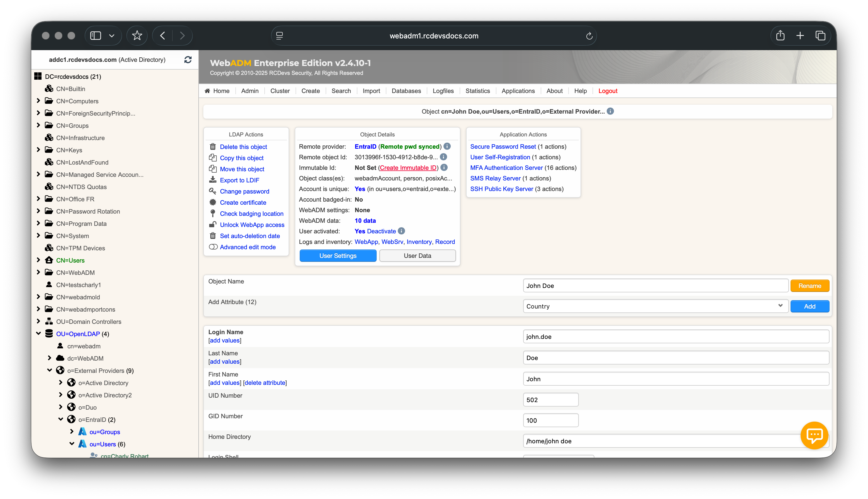Click the LDAP tree refresh icon

[x=187, y=60]
